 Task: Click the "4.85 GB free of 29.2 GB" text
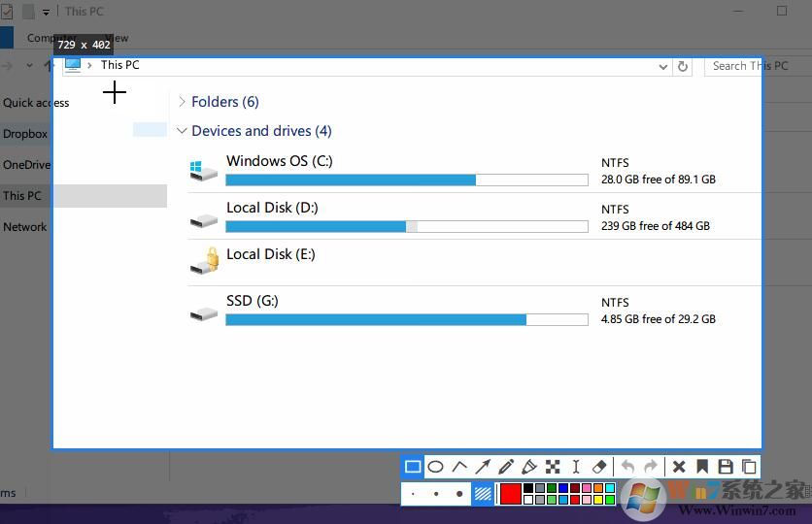[x=659, y=319]
